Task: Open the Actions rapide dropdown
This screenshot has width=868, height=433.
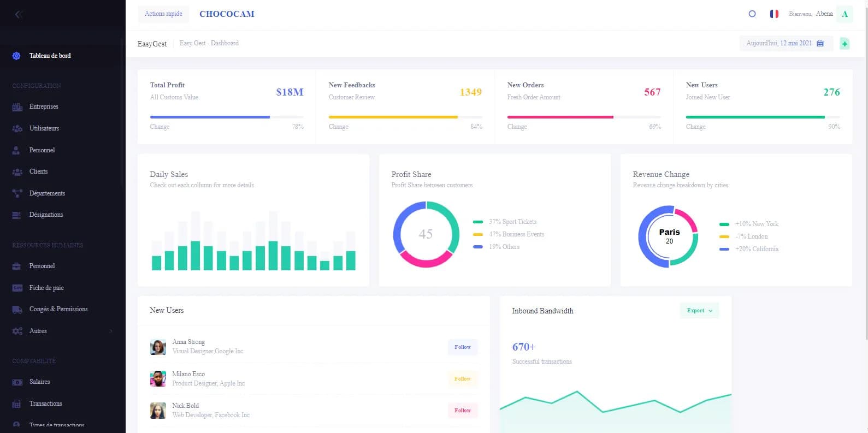Action: tap(163, 14)
